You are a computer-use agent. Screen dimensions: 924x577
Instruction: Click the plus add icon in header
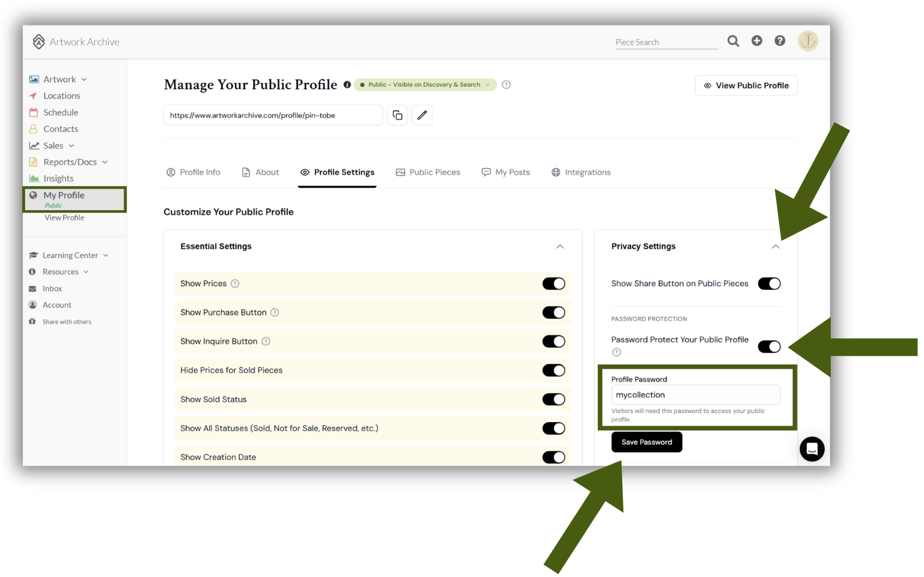click(756, 41)
